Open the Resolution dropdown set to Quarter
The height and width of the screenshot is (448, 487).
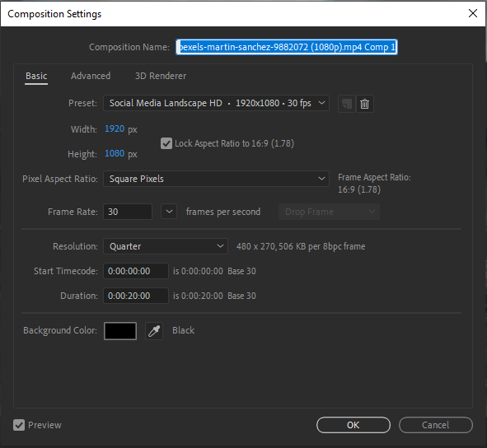(166, 246)
